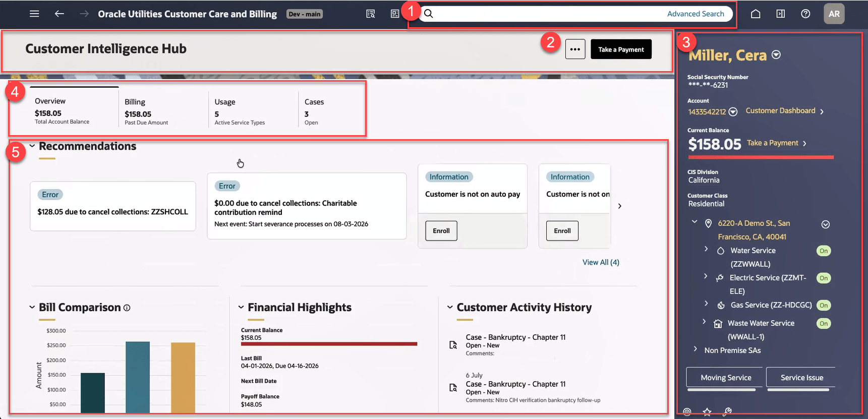Open the Miller, Cera context menu arrow
This screenshot has width=868, height=419.
[776, 54]
